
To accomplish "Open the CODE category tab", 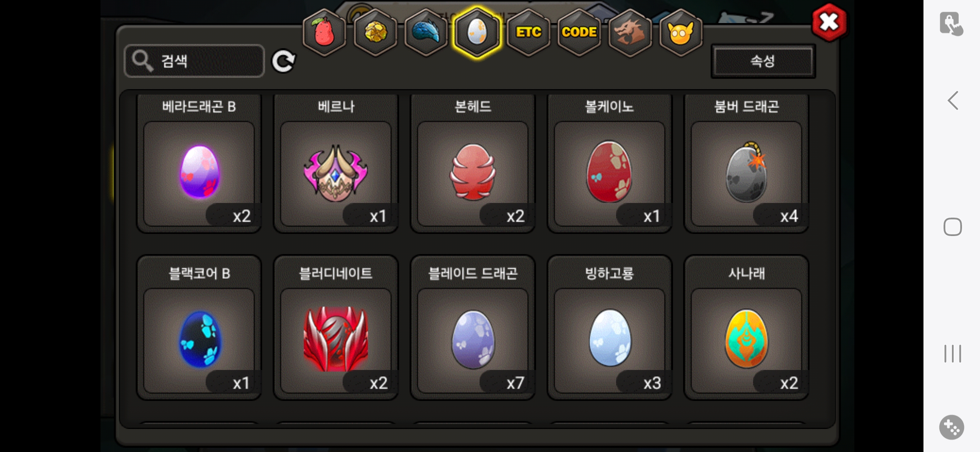I will (x=579, y=33).
